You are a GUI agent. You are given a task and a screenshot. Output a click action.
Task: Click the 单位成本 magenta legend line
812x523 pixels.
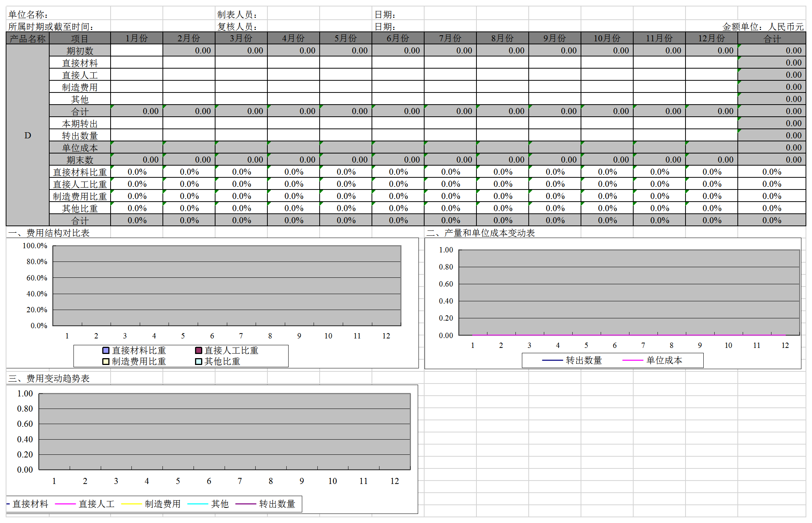pos(632,360)
